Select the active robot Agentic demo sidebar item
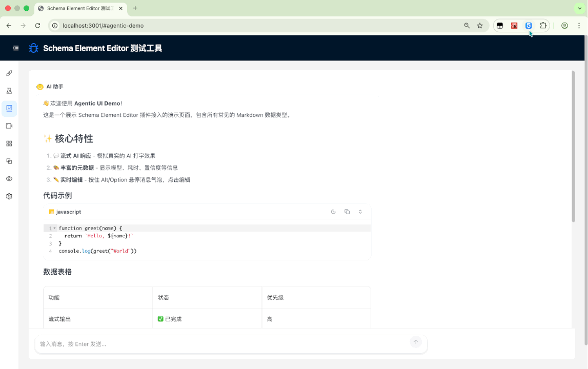Image resolution: width=588 pixels, height=369 pixels. point(9,109)
